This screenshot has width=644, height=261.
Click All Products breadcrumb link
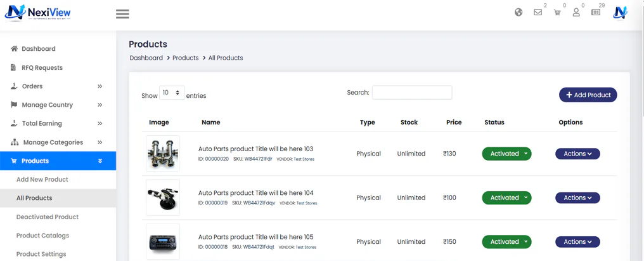[x=226, y=58]
